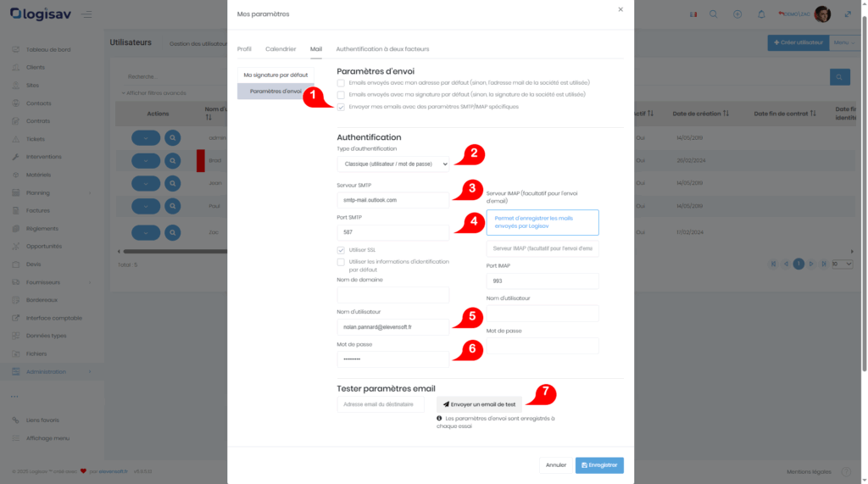Click the 'Serveur SMTP' input field
Viewport: 868px width, 484px height.
(x=393, y=200)
